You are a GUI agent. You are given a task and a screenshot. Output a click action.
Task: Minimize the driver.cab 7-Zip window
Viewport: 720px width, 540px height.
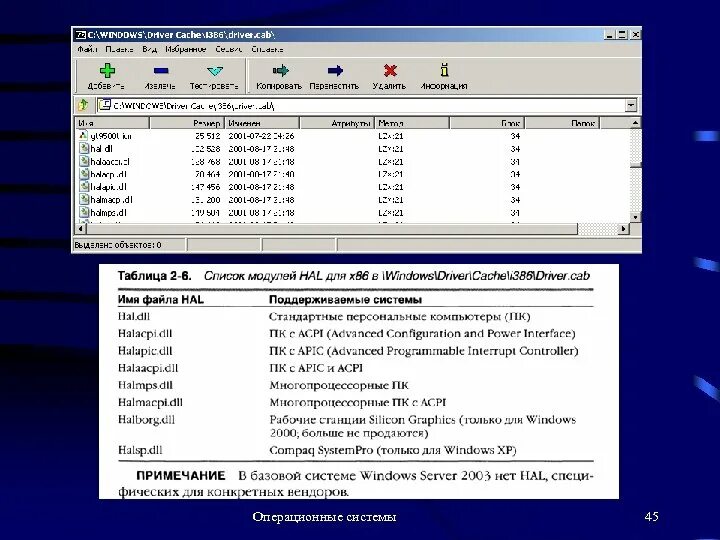point(609,34)
